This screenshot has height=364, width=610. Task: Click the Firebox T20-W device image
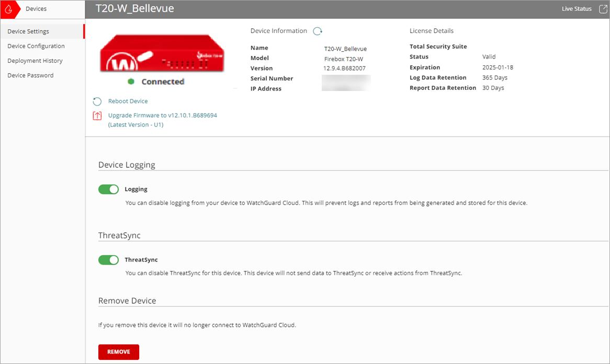click(161, 55)
